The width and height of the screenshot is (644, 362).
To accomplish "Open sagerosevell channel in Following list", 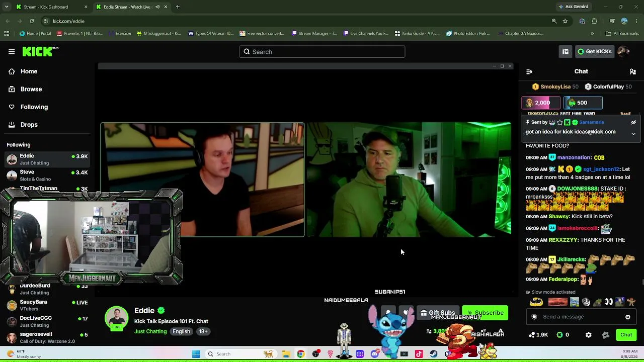I will [47, 337].
